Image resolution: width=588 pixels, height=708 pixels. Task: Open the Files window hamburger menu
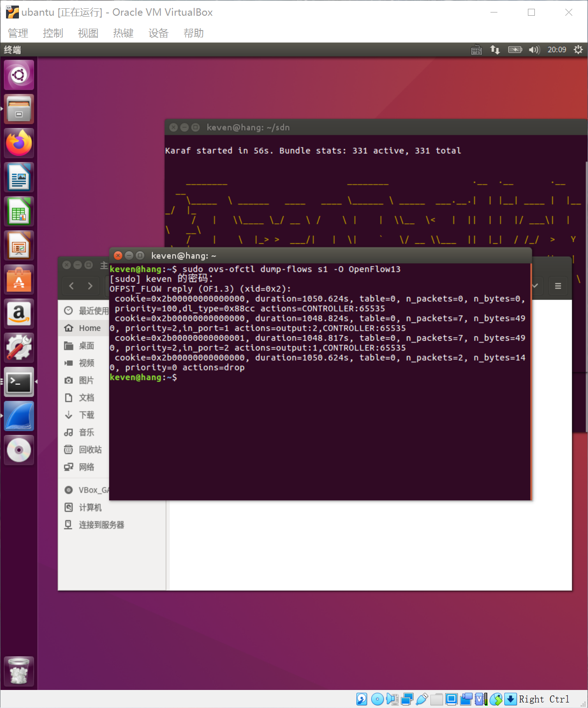(558, 286)
